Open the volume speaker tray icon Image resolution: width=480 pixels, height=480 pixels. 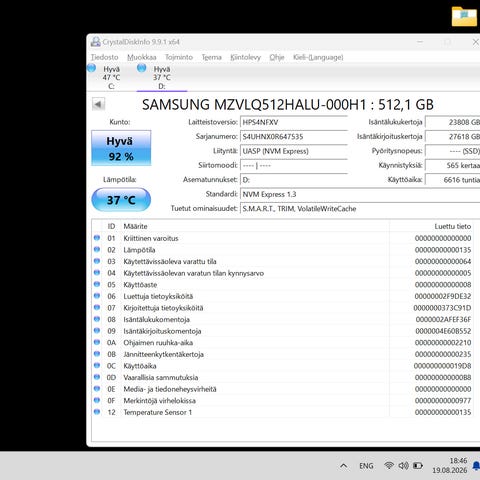tap(403, 465)
